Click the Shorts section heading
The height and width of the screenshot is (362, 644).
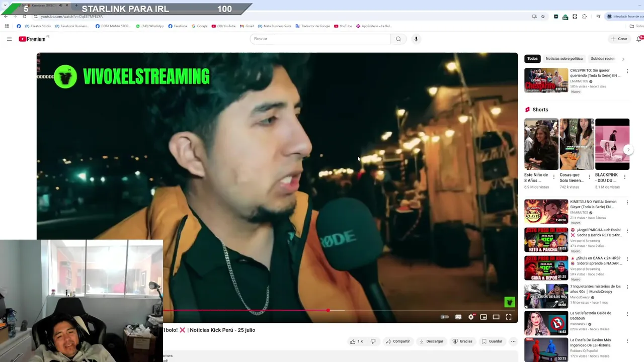pos(540,110)
